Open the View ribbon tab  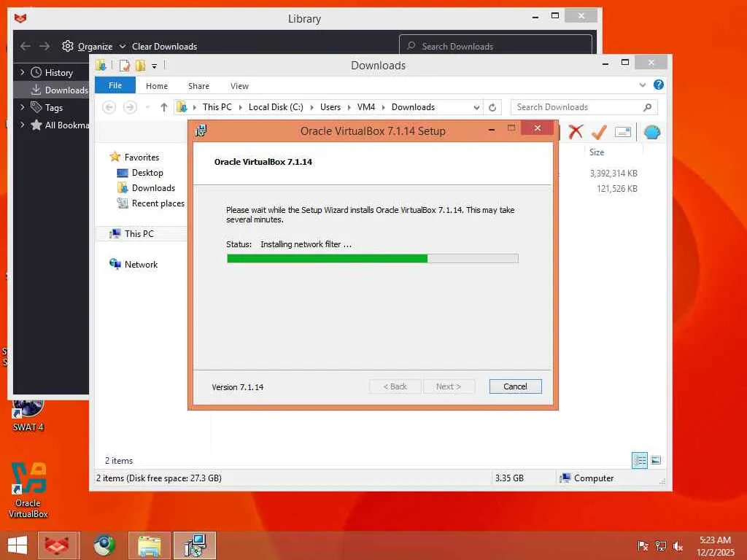coord(239,86)
